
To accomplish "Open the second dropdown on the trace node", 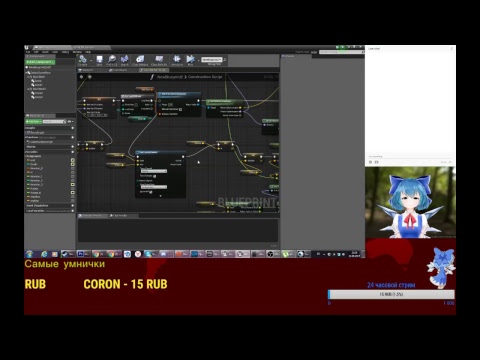I will [x=154, y=187].
